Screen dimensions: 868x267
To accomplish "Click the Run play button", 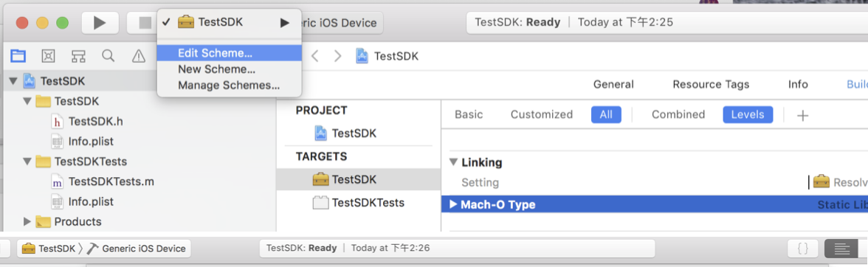I will pos(100,23).
